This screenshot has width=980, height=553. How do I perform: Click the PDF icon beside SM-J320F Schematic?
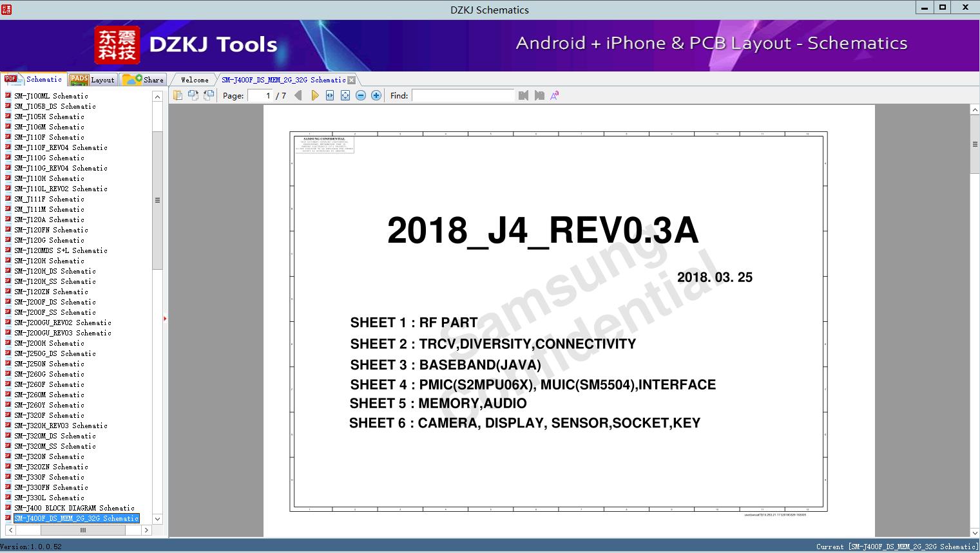(8, 415)
